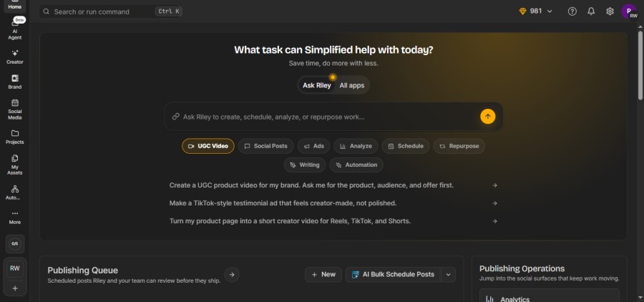Select the Repurpose chip

coord(459,146)
